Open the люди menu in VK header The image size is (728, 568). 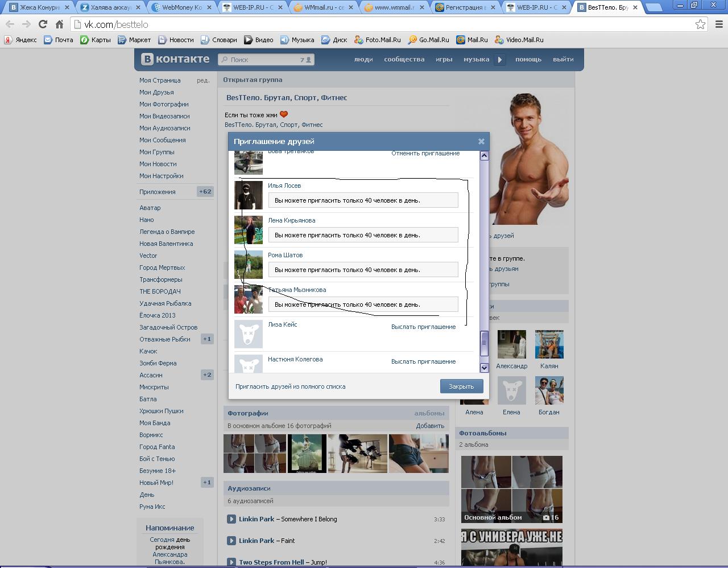(x=363, y=59)
